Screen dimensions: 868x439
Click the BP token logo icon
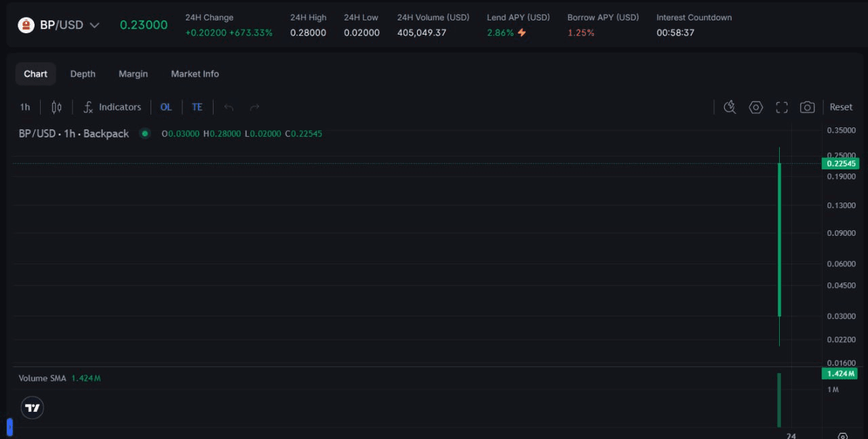(26, 25)
